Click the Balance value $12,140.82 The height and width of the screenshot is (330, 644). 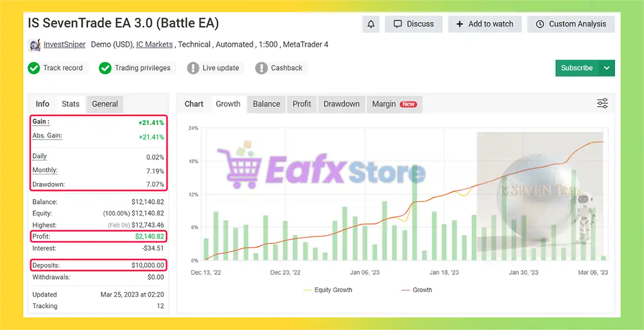click(146, 202)
